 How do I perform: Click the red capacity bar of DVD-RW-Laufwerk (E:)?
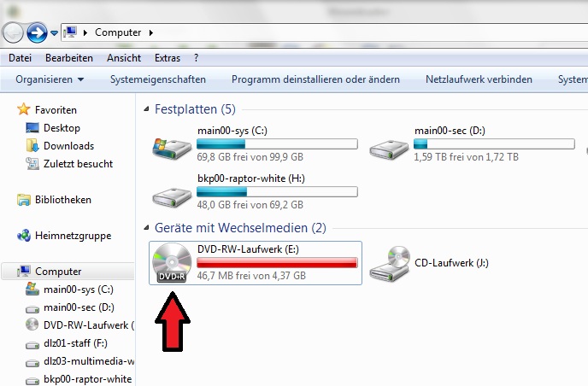(x=277, y=262)
